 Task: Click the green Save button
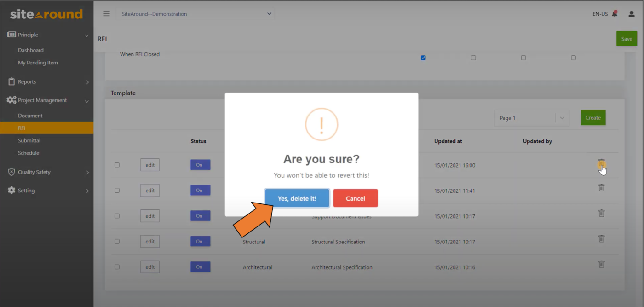pos(627,39)
